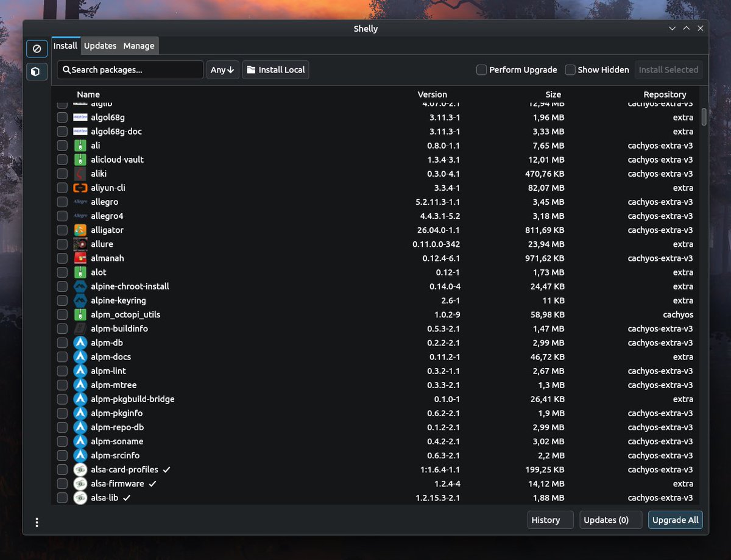Check the box for alsa-firmware

tap(62, 483)
